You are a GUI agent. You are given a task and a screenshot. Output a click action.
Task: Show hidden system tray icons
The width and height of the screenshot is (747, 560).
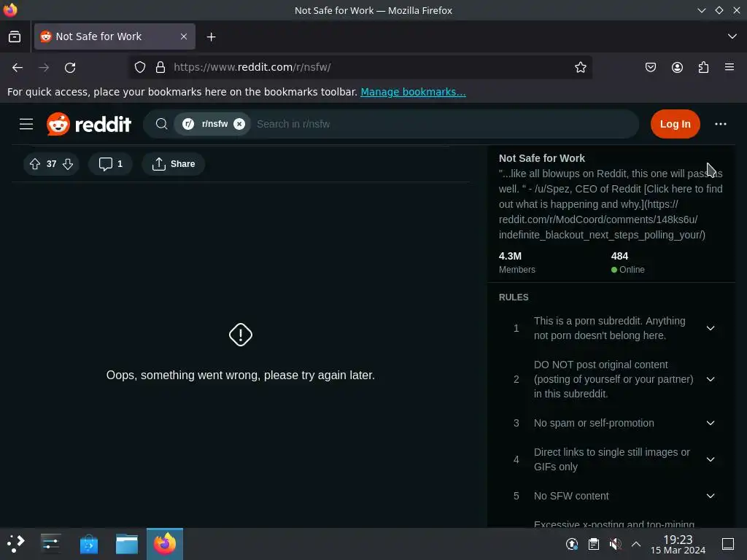point(636,544)
